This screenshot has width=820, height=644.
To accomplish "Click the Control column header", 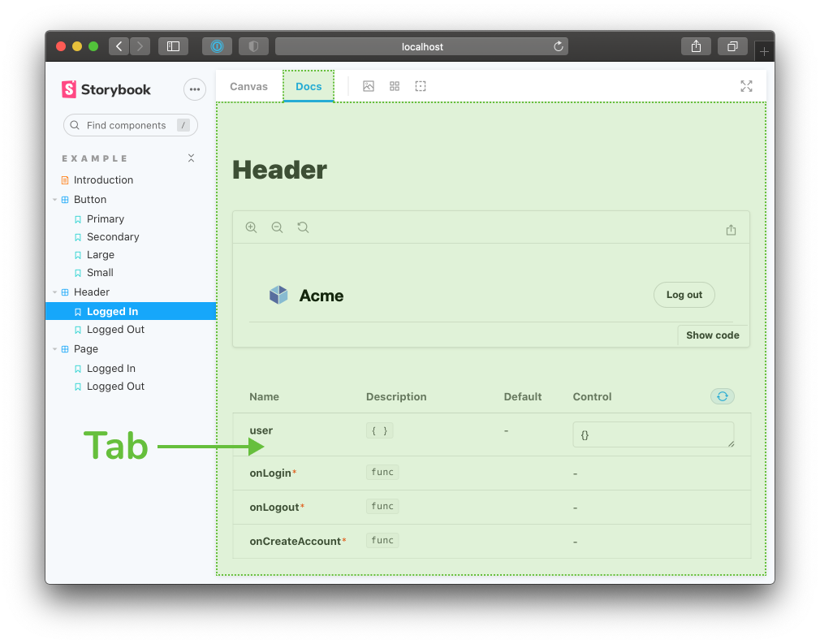I will [592, 397].
